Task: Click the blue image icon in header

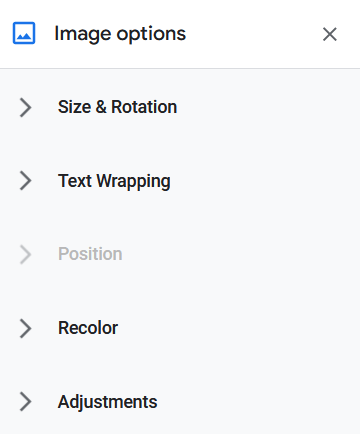Action: coord(24,33)
